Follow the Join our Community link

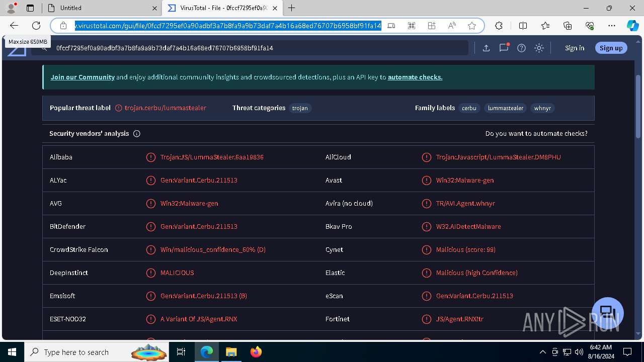83,77
